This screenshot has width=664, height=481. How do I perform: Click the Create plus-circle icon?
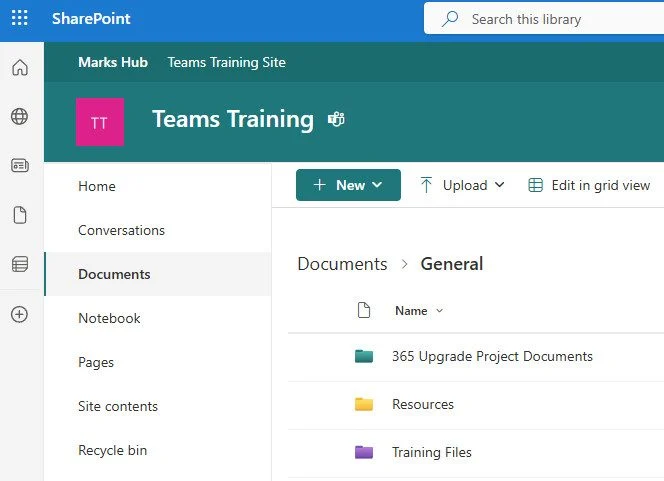(x=19, y=315)
